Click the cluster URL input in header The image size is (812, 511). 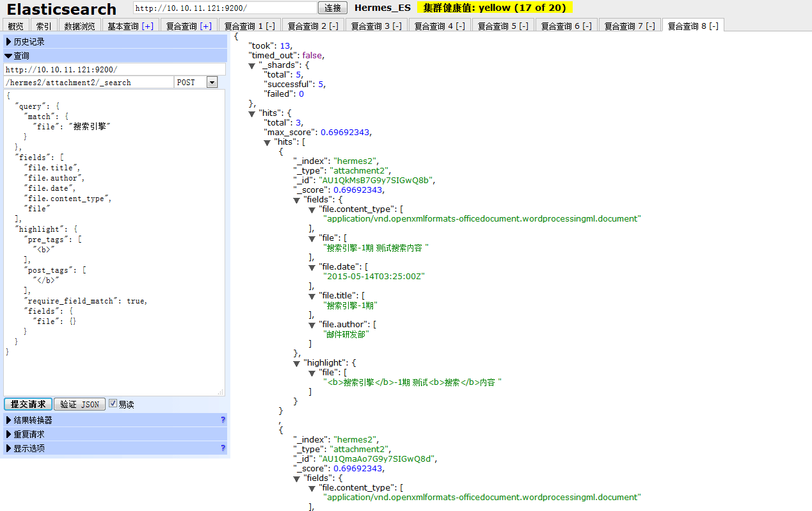coord(225,8)
